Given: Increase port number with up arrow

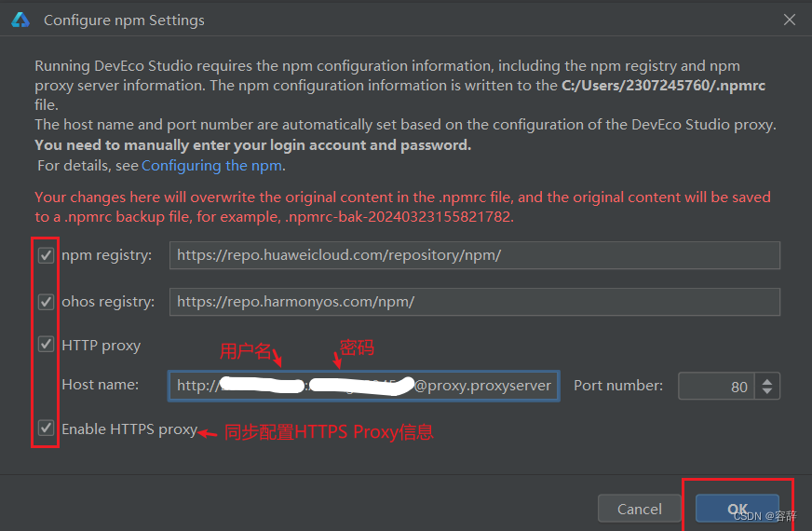Looking at the screenshot, I should click(767, 381).
